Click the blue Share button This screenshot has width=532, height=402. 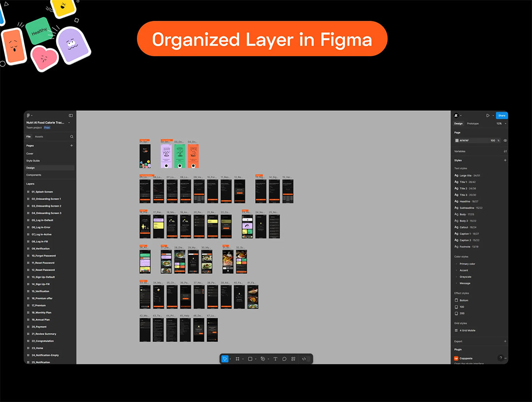(501, 116)
